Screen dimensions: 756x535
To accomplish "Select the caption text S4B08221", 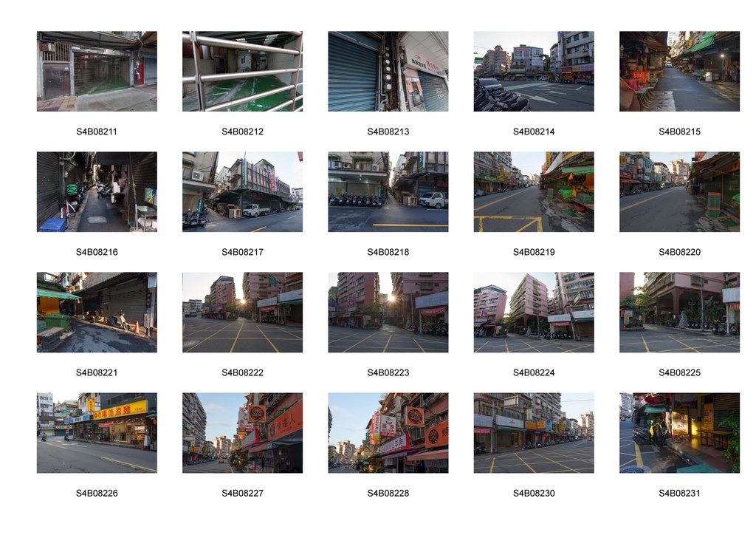I will (x=97, y=372).
